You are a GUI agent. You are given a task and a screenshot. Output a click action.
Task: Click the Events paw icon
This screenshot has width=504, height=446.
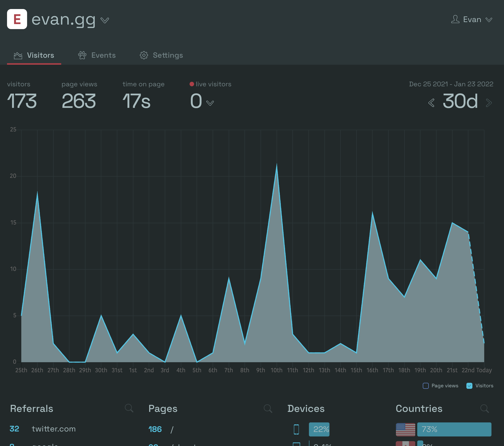coord(82,55)
